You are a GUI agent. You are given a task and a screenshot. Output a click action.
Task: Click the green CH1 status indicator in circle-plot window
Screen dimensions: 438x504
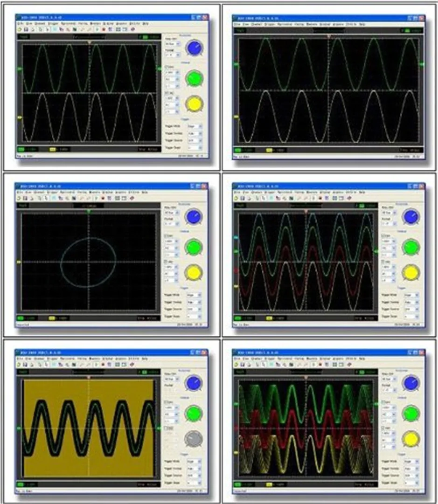(x=21, y=318)
